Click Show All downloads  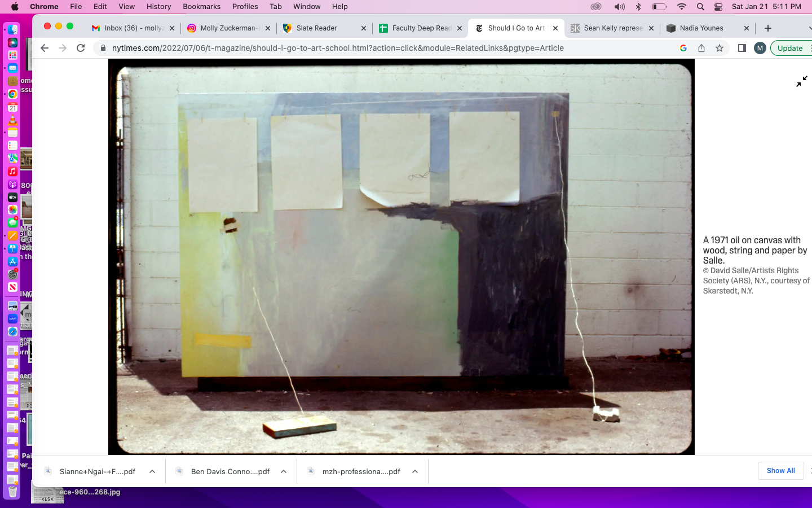click(x=780, y=471)
